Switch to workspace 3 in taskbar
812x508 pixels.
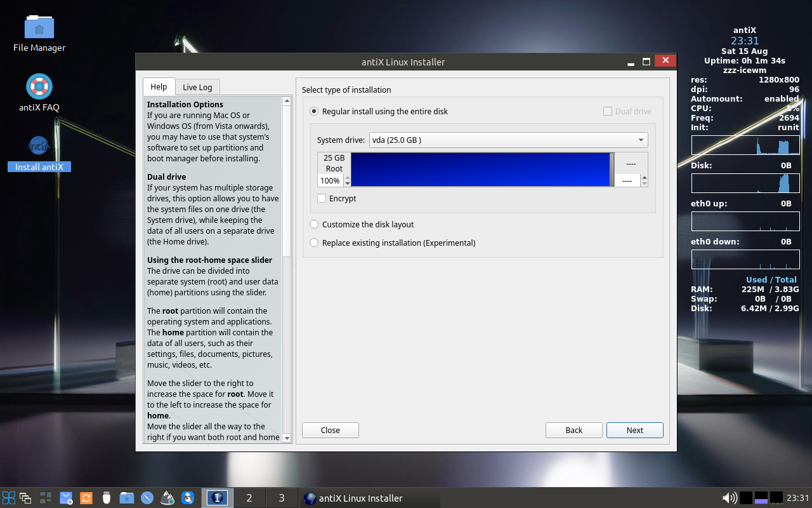(x=282, y=498)
